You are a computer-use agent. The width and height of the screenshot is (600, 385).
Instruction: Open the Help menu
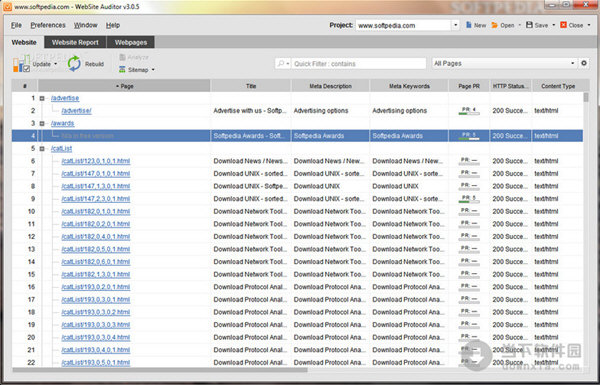pyautogui.click(x=113, y=25)
